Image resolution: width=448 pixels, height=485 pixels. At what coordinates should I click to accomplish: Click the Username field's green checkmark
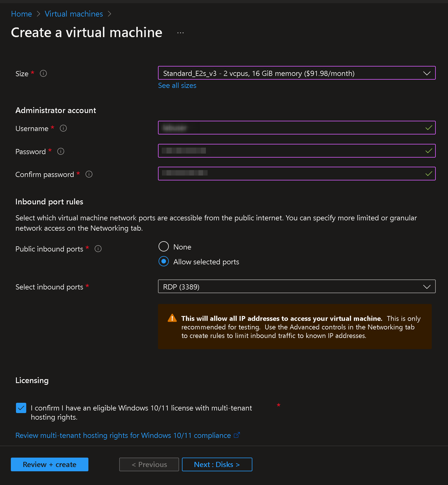point(429,128)
